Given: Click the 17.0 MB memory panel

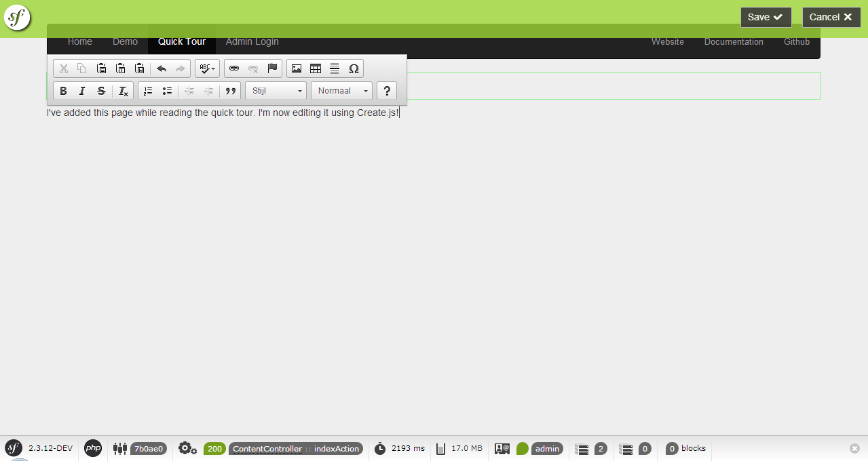Looking at the screenshot, I should (x=459, y=448).
